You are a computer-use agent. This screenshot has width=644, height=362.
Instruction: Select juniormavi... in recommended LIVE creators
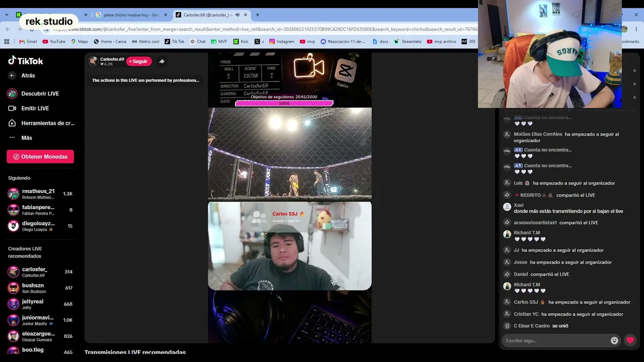pyautogui.click(x=40, y=320)
